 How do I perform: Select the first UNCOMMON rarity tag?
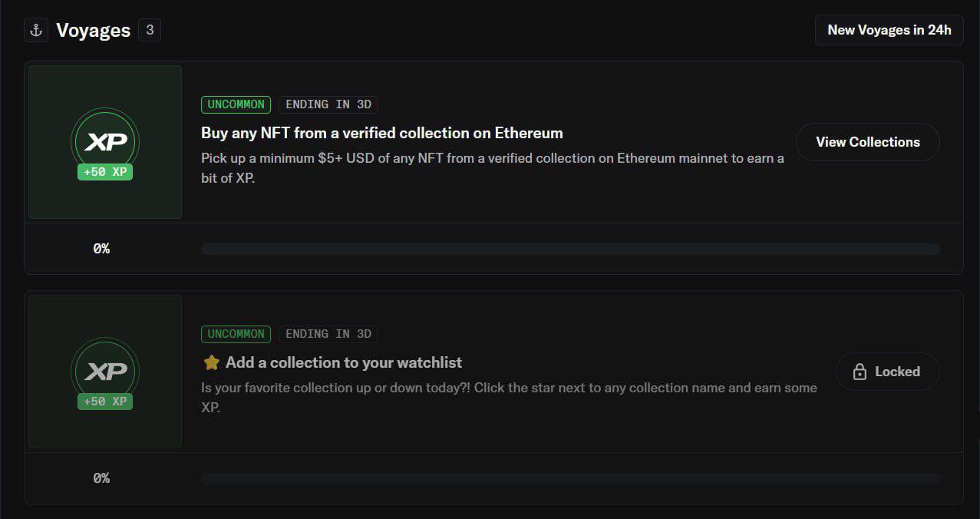tap(236, 104)
